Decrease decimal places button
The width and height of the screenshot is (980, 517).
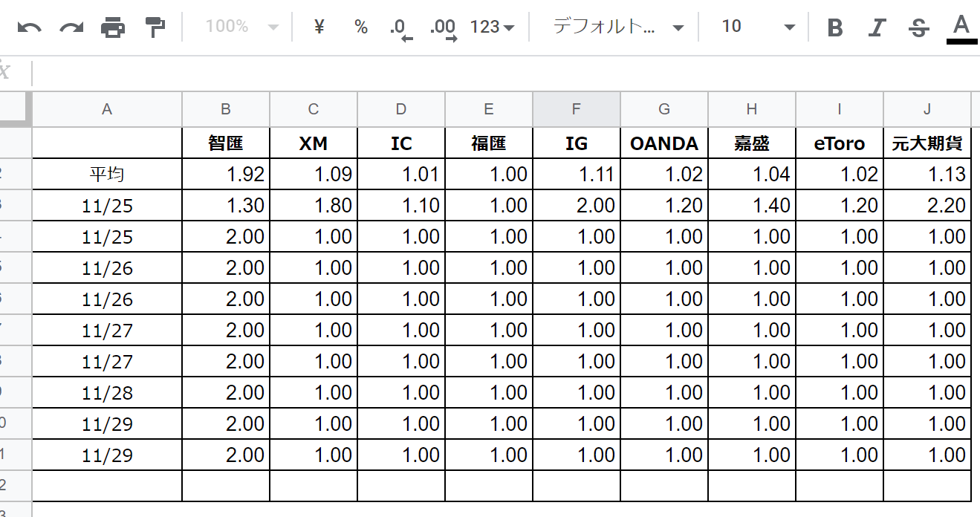[x=400, y=28]
